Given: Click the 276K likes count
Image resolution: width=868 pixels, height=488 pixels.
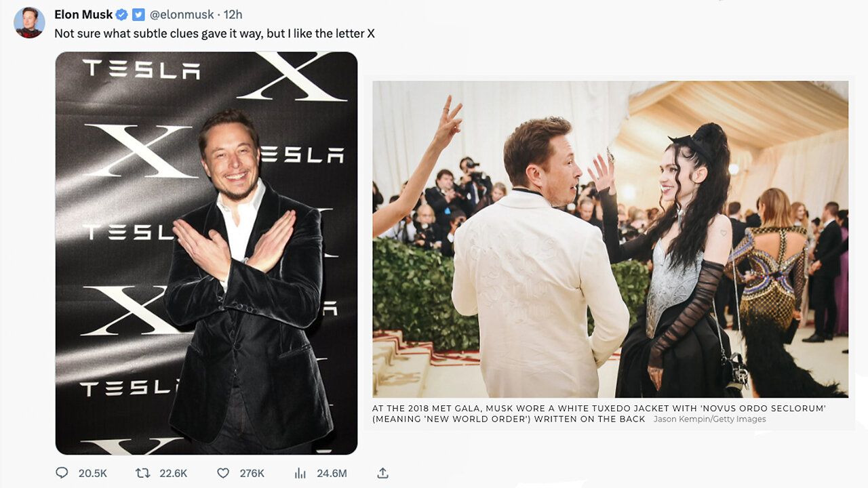Looking at the screenshot, I should tap(252, 473).
